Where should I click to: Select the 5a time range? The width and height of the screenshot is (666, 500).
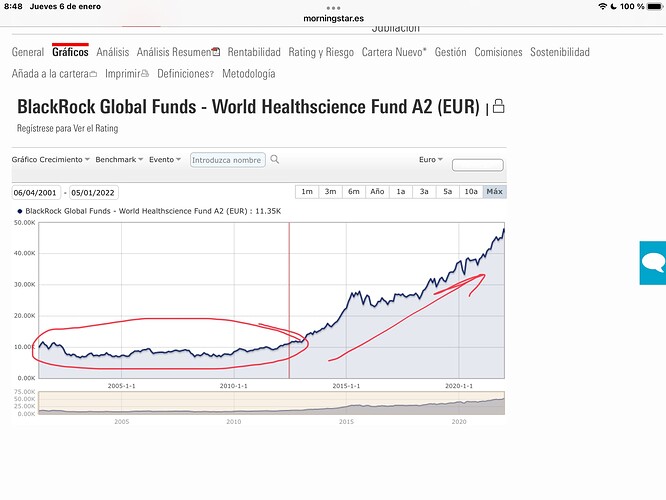[448, 192]
